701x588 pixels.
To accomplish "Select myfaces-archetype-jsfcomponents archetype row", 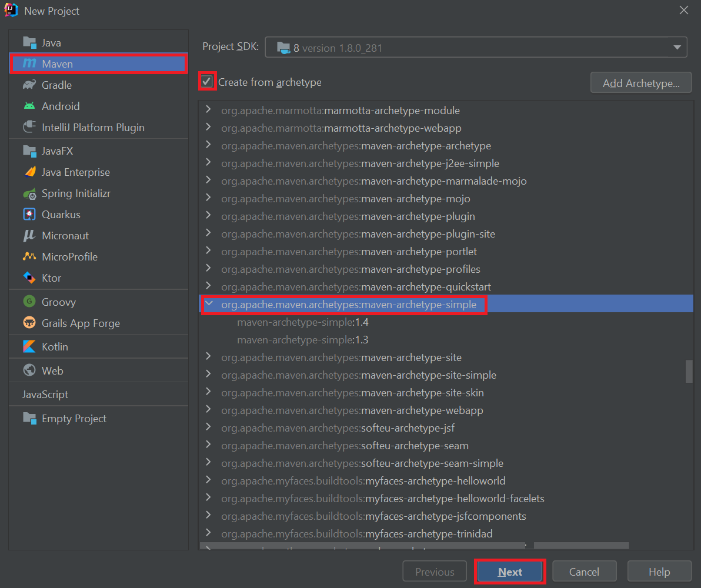I will [446, 516].
